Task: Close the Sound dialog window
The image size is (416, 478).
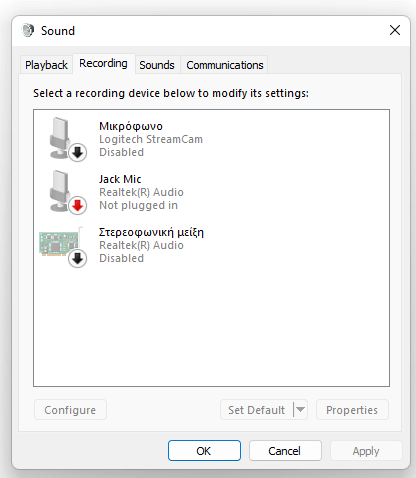Action: (x=395, y=30)
